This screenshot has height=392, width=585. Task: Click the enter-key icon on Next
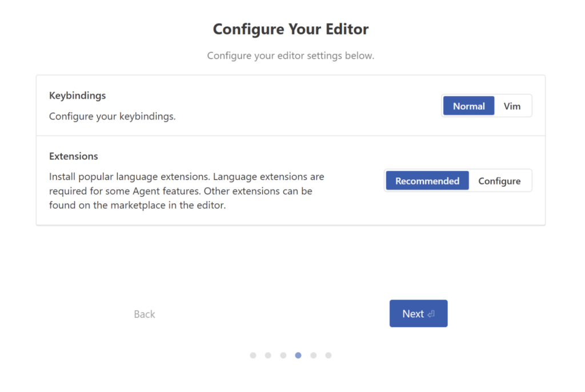point(431,314)
